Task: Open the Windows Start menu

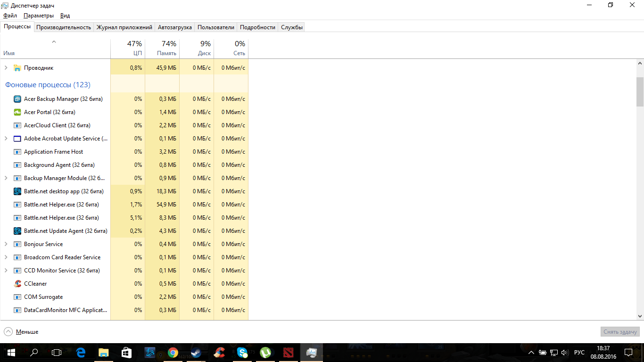Action: [x=11, y=353]
